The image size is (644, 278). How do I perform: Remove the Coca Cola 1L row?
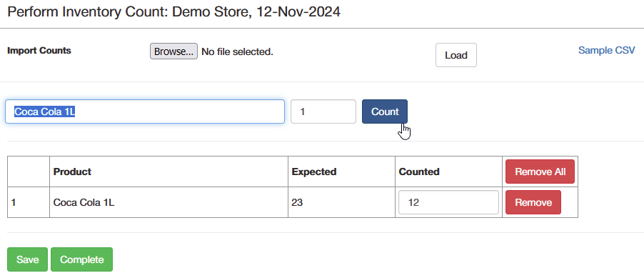533,202
